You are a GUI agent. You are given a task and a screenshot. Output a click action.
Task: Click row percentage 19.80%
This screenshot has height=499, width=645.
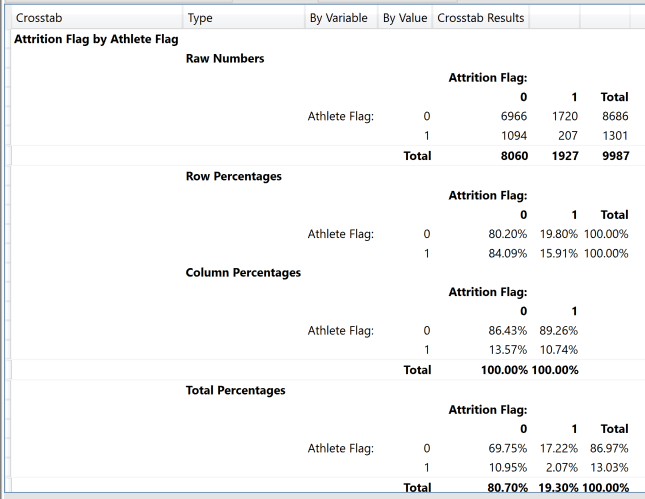click(x=559, y=234)
